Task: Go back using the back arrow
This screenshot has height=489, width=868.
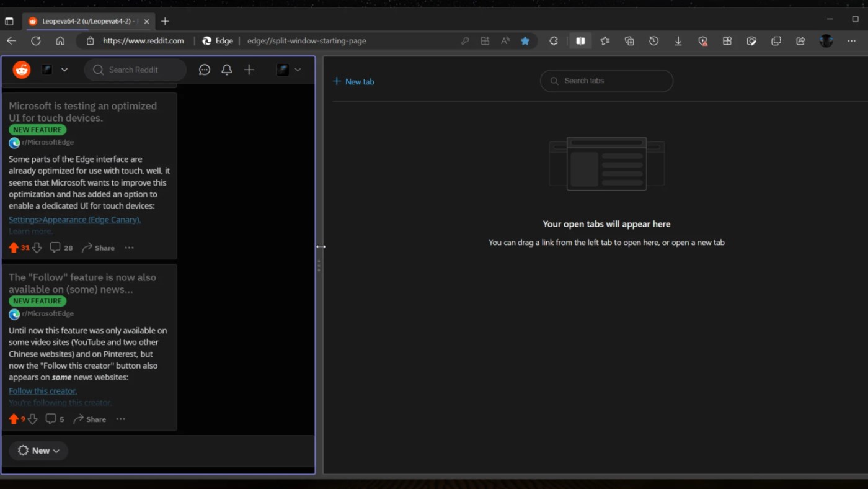Action: [x=11, y=41]
